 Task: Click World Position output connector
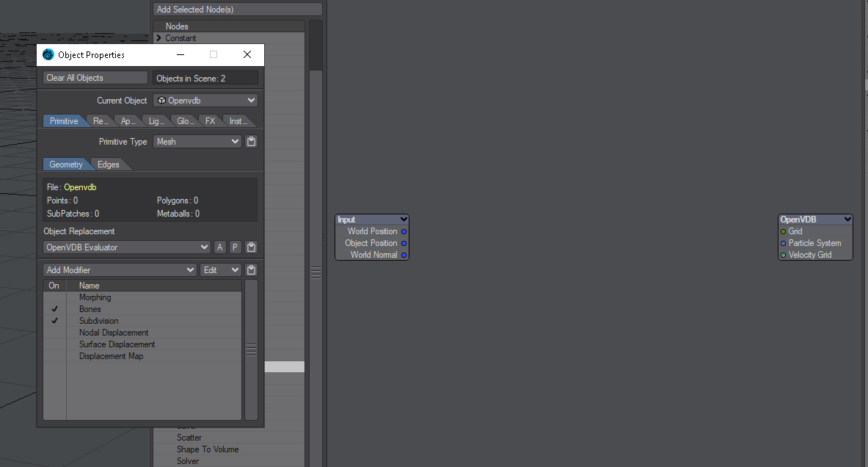[404, 231]
